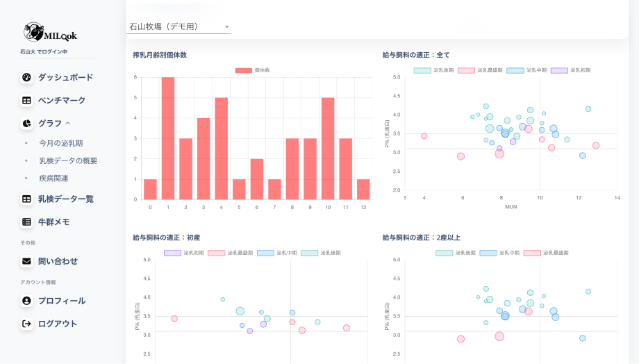The height and width of the screenshot is (364, 639).
Task: Click the グラフ pie chart icon
Action: pyautogui.click(x=26, y=124)
